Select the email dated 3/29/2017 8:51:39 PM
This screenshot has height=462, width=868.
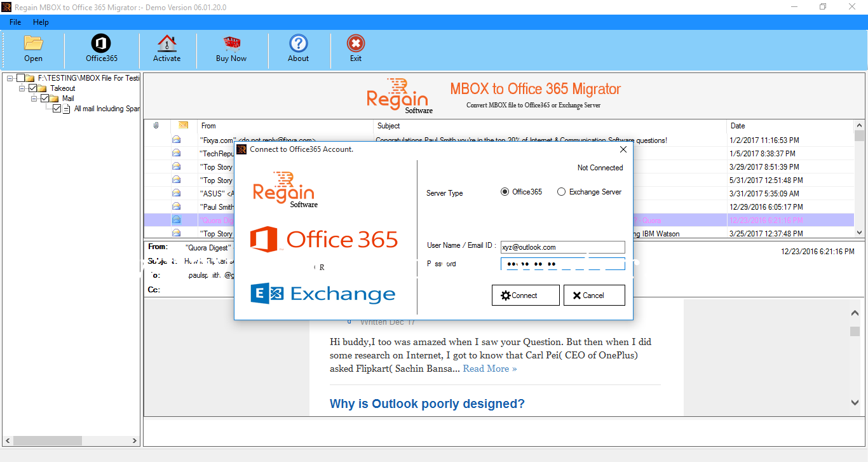764,166
